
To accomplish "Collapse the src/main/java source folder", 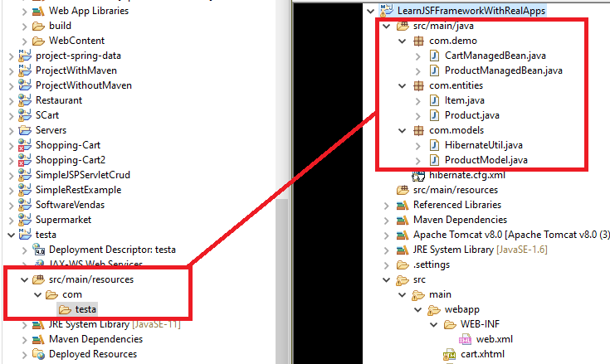I will pos(386,26).
